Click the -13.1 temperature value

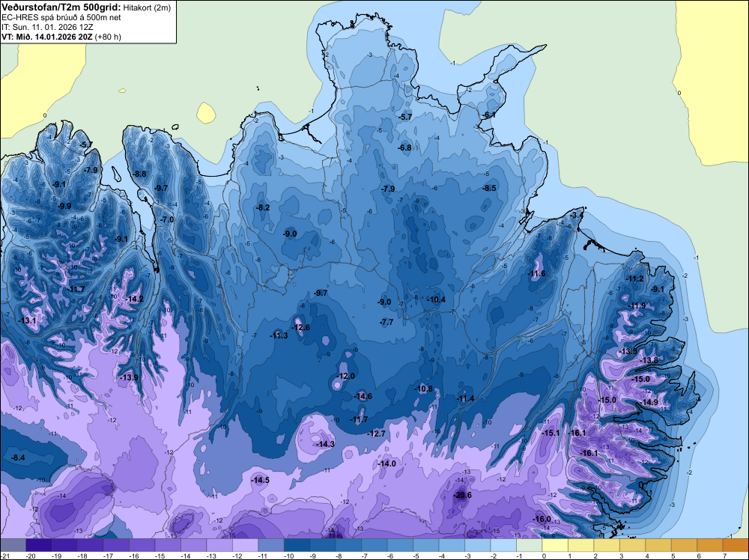(27, 320)
